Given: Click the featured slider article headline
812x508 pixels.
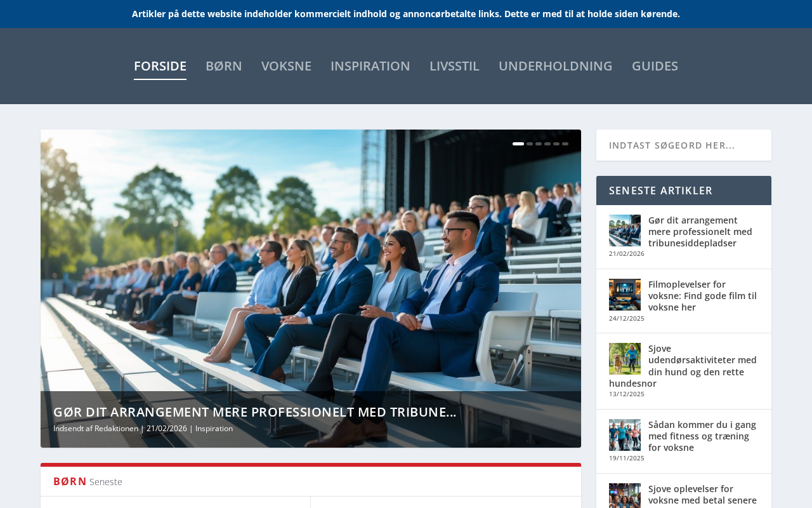Looking at the screenshot, I should pos(255,412).
